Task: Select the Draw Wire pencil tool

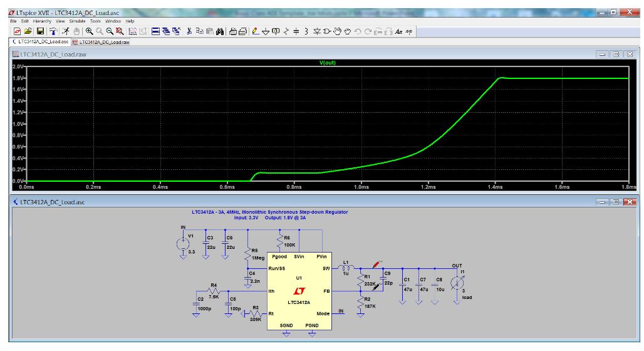Action: point(255,31)
